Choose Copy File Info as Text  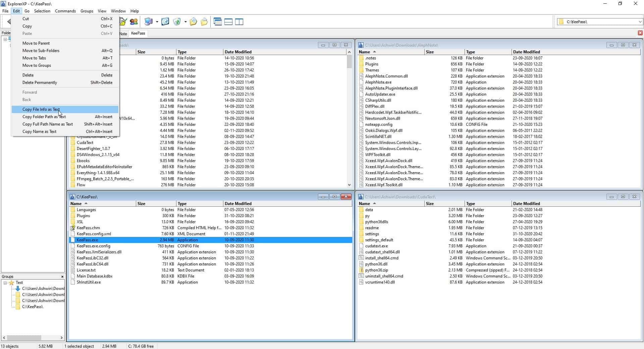coord(65,109)
